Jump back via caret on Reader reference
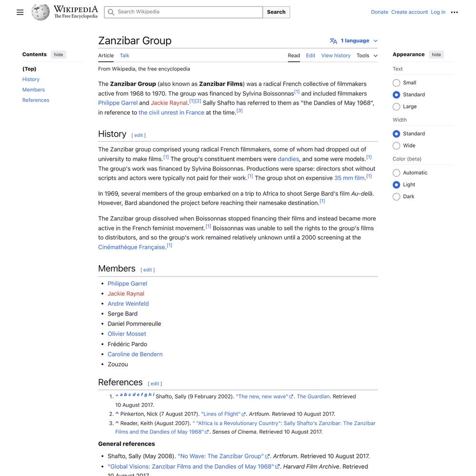Image resolution: width=476 pixels, height=476 pixels. click(x=117, y=423)
